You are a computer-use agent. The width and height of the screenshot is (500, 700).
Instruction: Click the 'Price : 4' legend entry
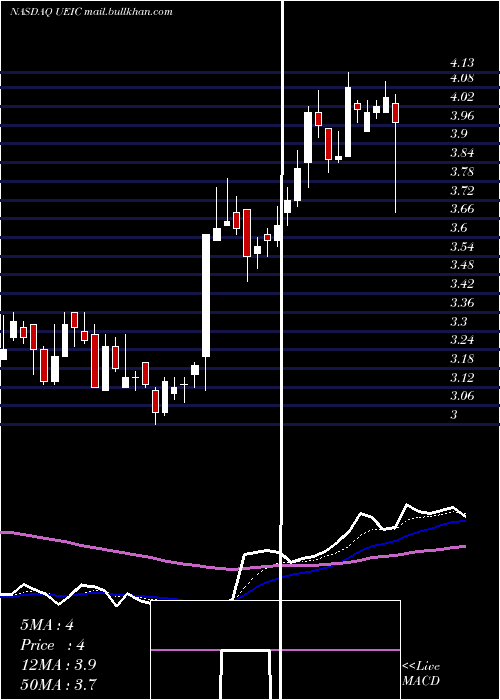(52, 645)
